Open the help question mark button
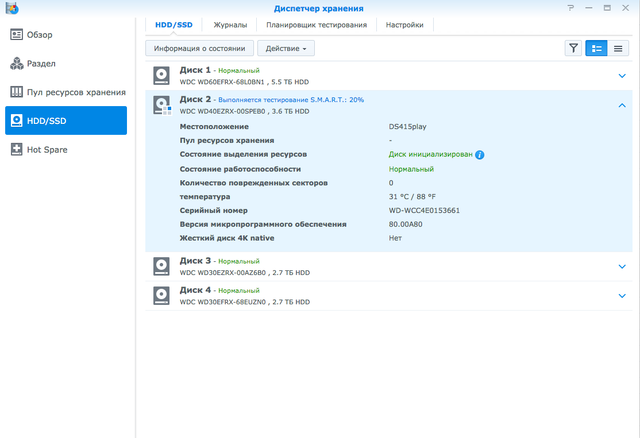 click(x=571, y=8)
